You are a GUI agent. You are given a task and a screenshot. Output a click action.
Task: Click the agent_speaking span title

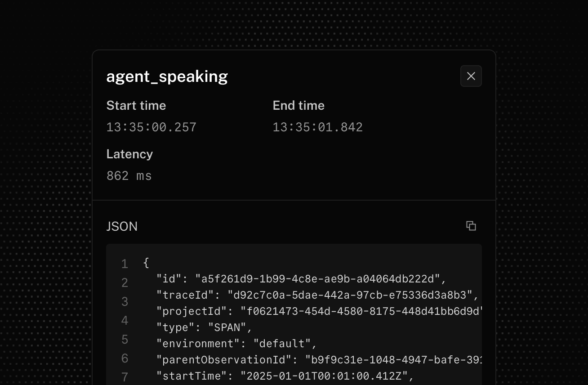[167, 76]
